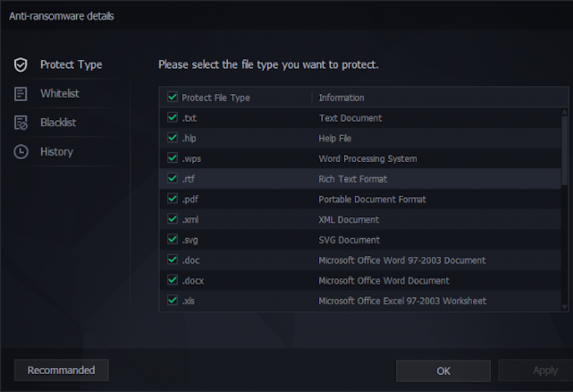
Task: Click the Blacklist blocked-list icon
Action: click(x=21, y=123)
